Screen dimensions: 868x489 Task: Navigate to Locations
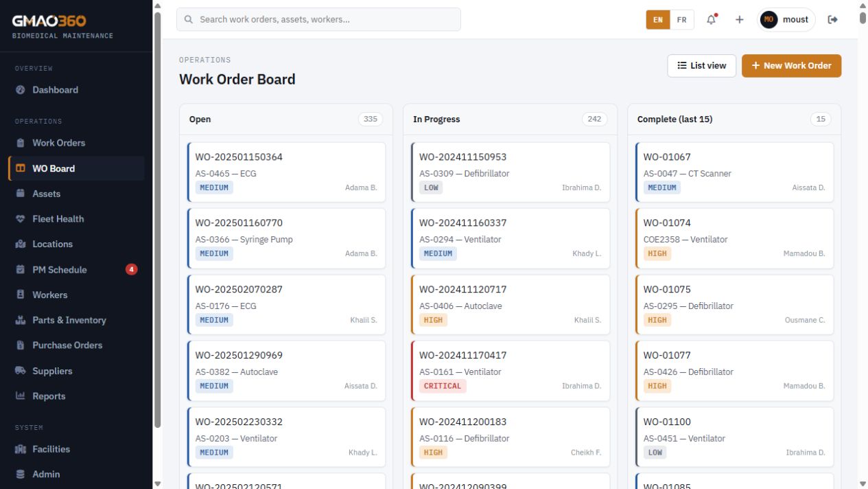76,244
